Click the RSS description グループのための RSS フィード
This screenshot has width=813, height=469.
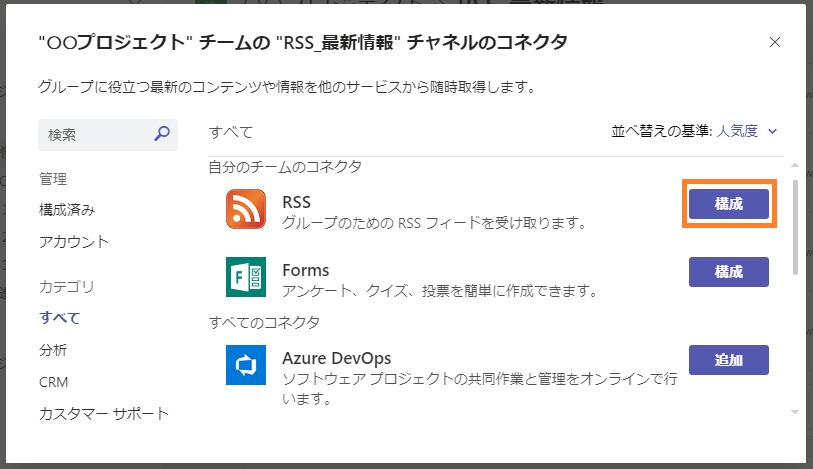point(434,223)
